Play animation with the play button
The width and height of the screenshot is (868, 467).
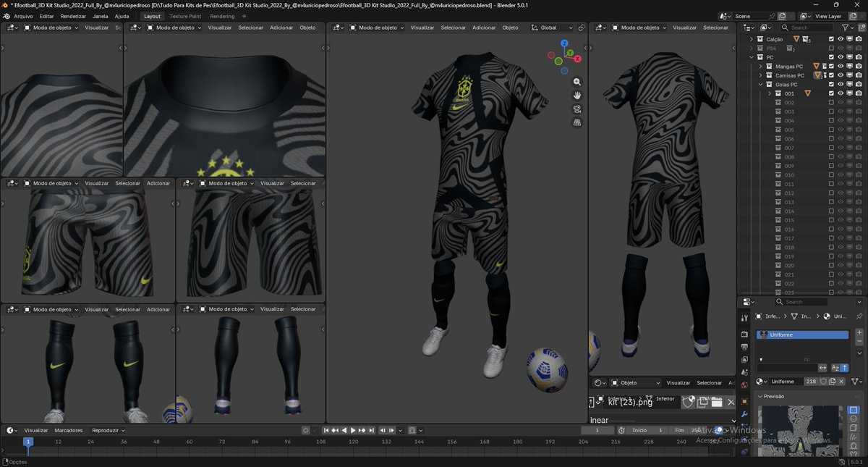click(x=353, y=430)
